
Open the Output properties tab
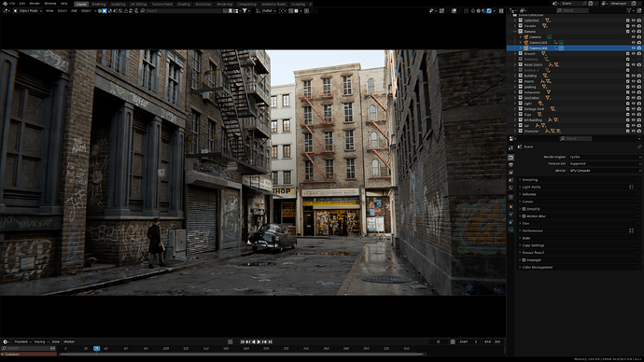coord(511,165)
